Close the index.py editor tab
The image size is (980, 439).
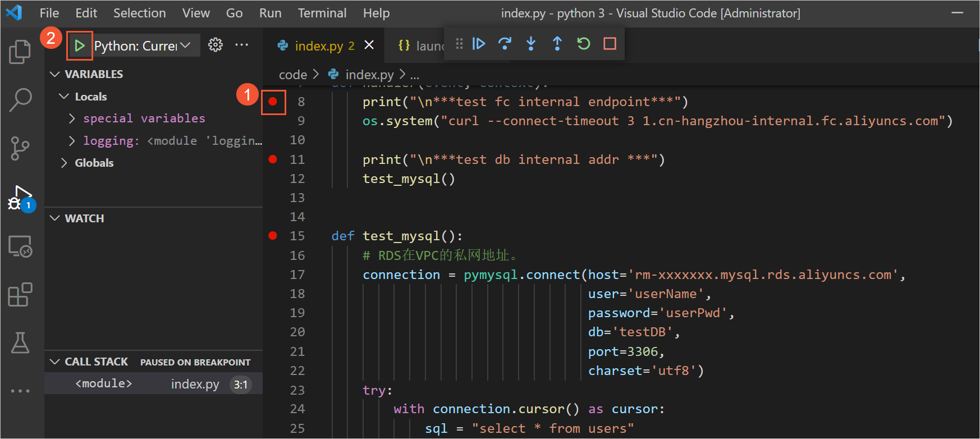(x=369, y=45)
